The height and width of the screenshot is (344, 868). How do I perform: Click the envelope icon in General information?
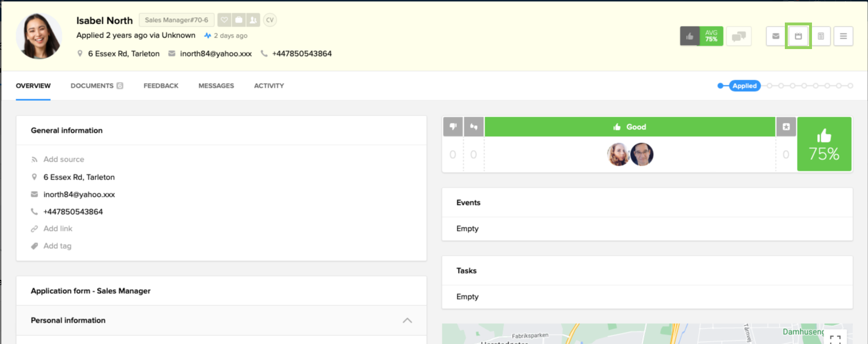[x=35, y=195]
